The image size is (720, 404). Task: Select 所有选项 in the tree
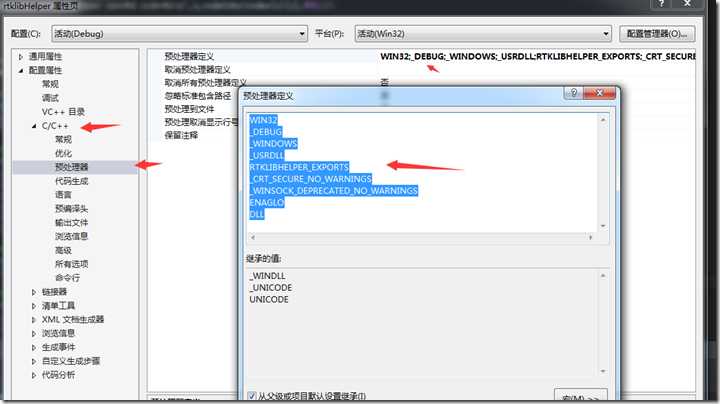point(71,264)
